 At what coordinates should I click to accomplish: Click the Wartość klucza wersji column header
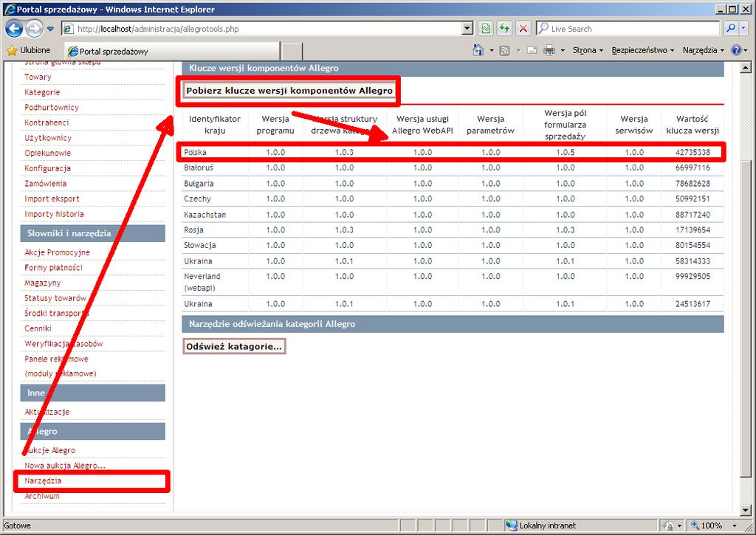point(693,125)
